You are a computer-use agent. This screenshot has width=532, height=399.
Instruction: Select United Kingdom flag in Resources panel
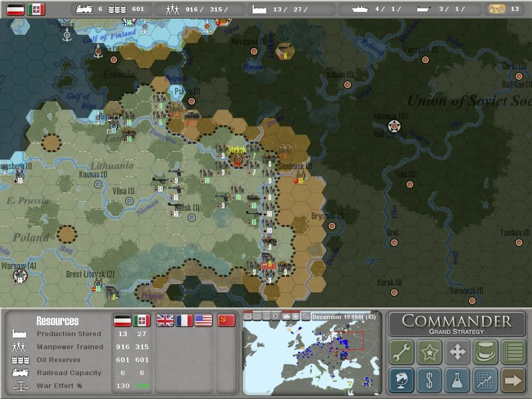(x=165, y=320)
